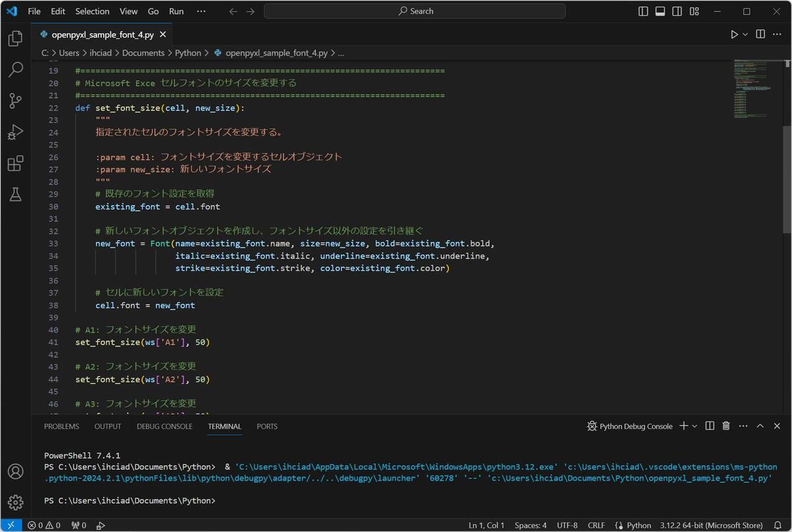Open Source Control view
Screen dimensions: 792x532
(x=15, y=101)
